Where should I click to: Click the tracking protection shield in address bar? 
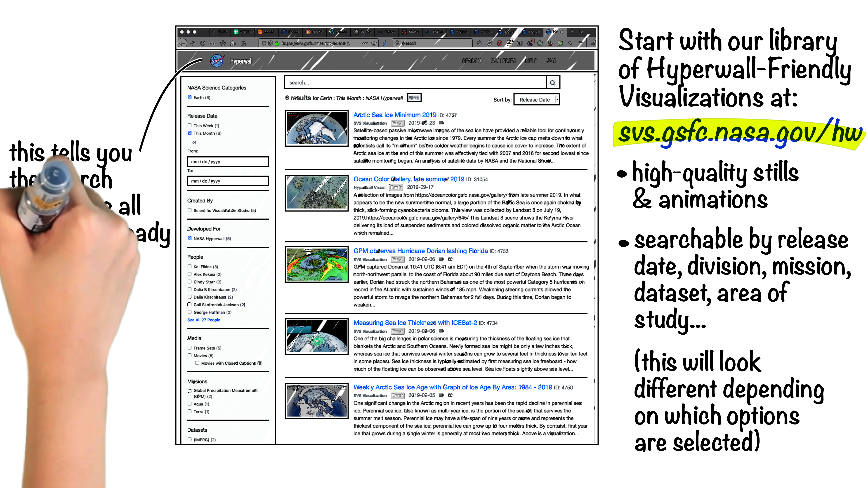click(270, 43)
